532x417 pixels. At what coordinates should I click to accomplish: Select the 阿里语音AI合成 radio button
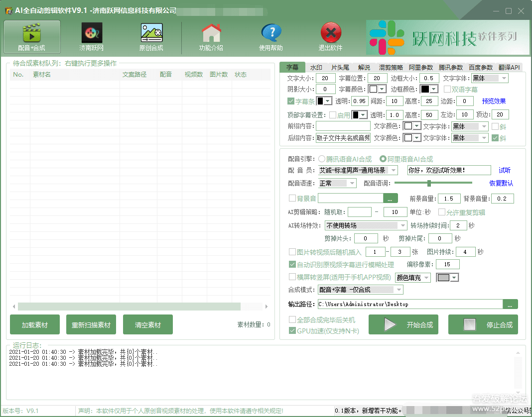(x=383, y=159)
